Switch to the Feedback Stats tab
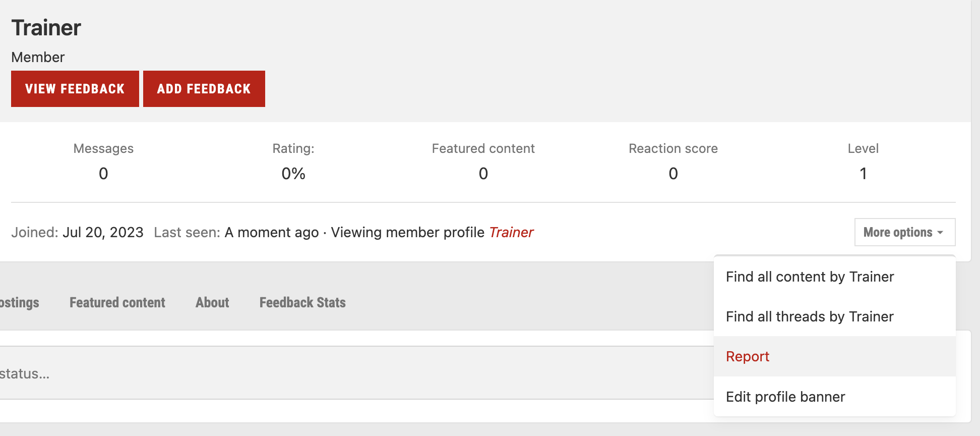 coord(302,302)
